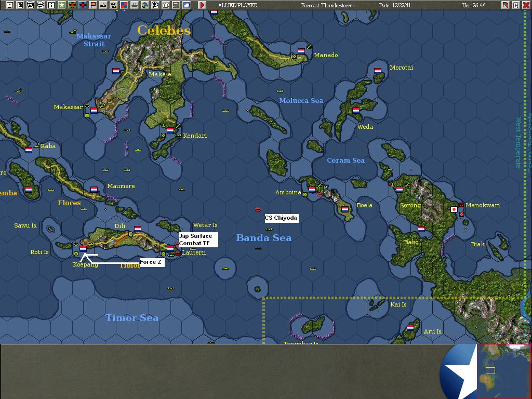The width and height of the screenshot is (532, 399).
Task: Click the OP operations icon
Action: [166, 4]
